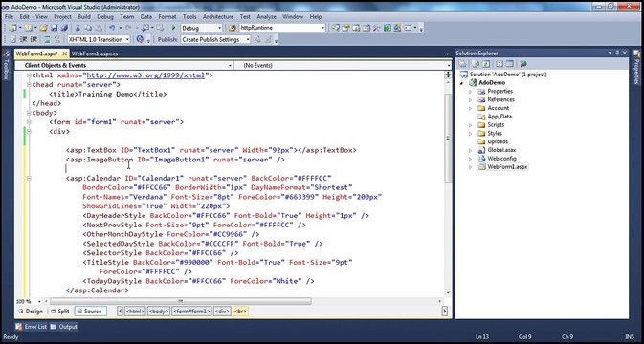Open the Debug menu

[x=105, y=17]
